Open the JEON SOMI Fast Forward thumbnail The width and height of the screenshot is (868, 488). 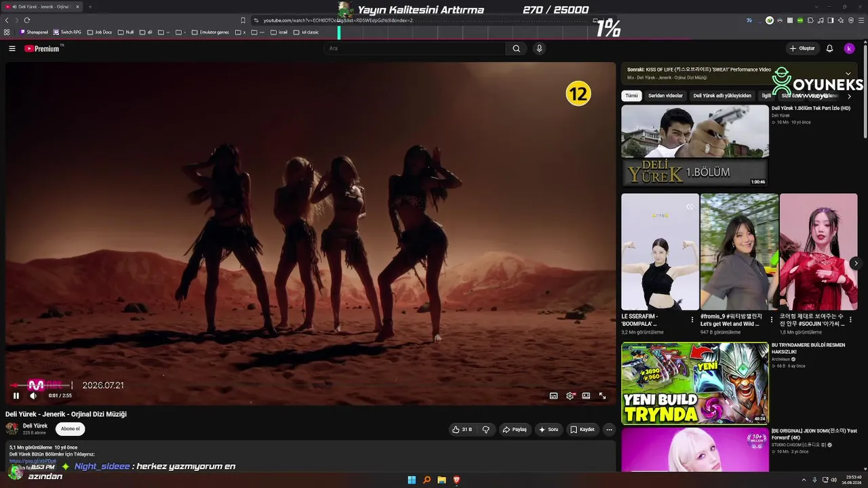click(x=695, y=449)
